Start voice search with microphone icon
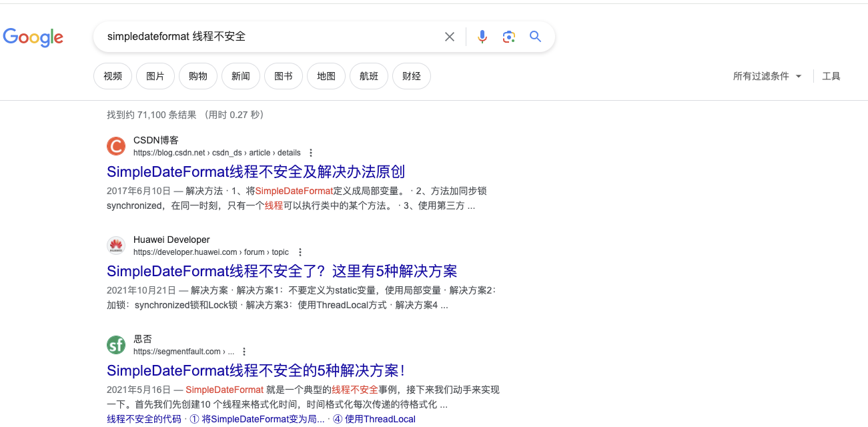 482,37
